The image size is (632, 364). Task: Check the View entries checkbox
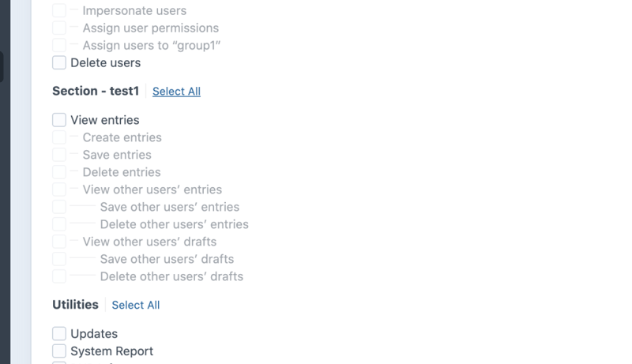click(x=59, y=120)
